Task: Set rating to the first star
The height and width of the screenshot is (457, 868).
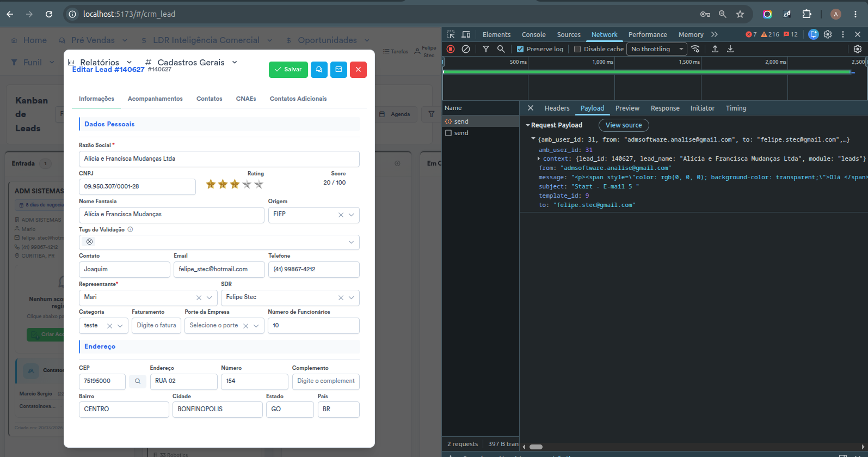Action: click(x=211, y=184)
